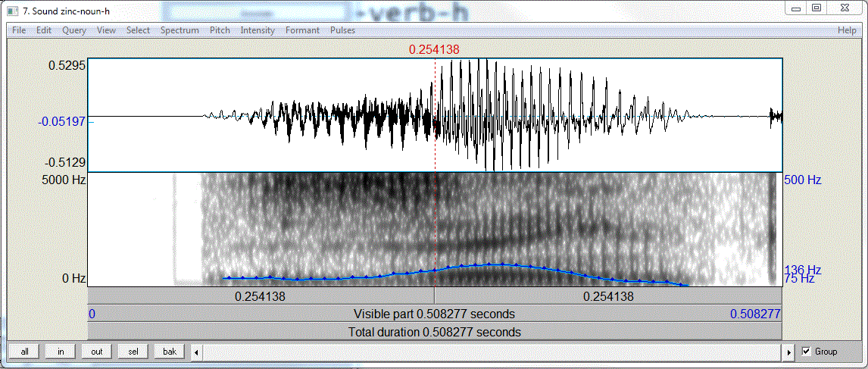Viewport: 868px width, 369px height.
Task: Open the Spectrum menu
Action: (x=180, y=30)
